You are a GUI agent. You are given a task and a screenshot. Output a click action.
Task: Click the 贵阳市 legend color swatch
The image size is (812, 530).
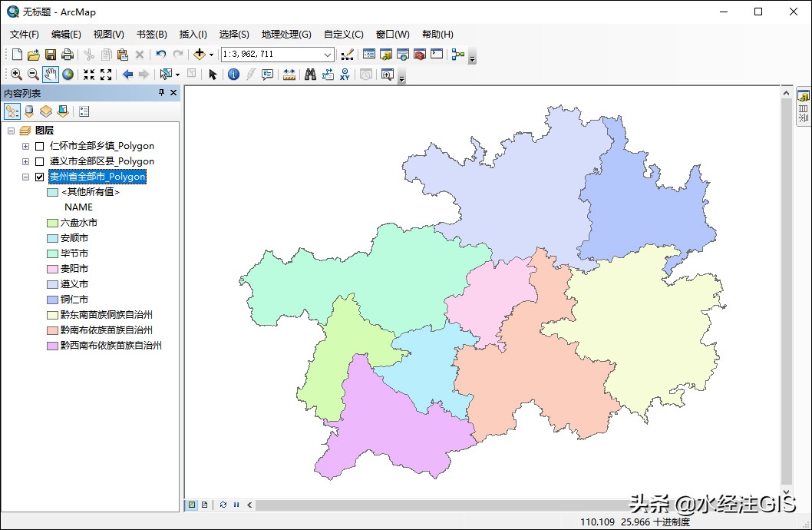[52, 269]
